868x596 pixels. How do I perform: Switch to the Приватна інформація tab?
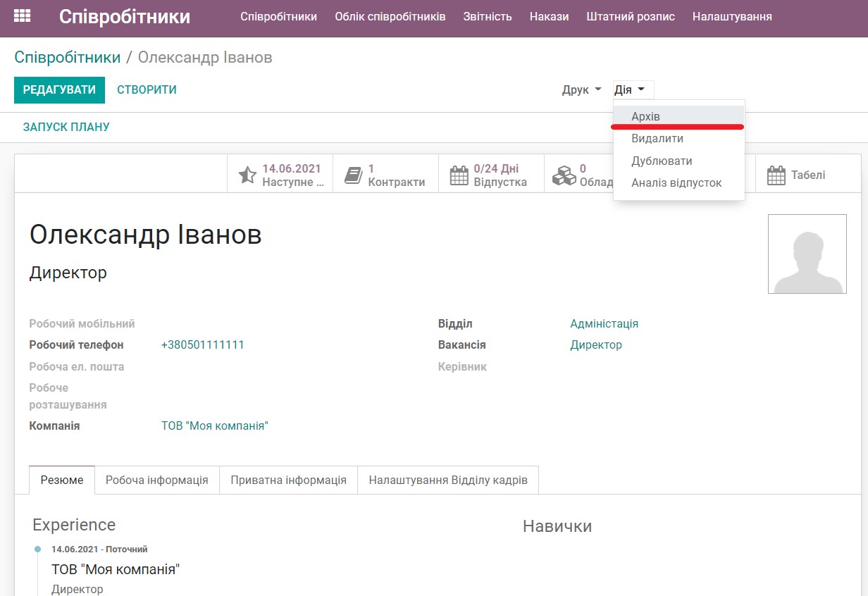tap(287, 480)
